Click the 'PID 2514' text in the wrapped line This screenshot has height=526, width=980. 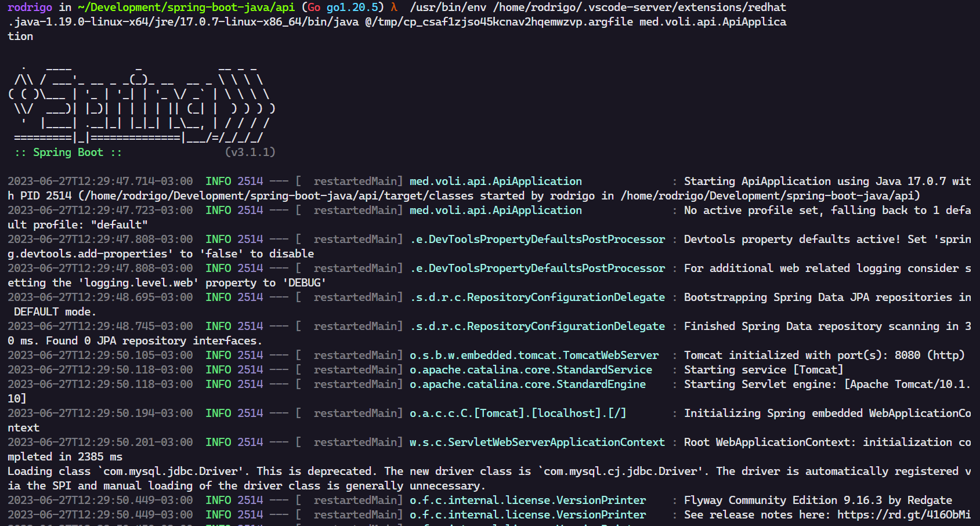46,195
